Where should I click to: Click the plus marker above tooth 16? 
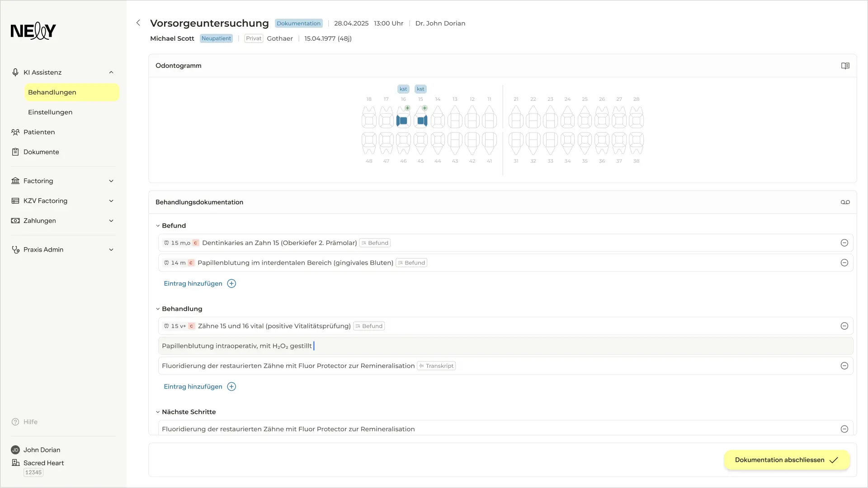(406, 108)
